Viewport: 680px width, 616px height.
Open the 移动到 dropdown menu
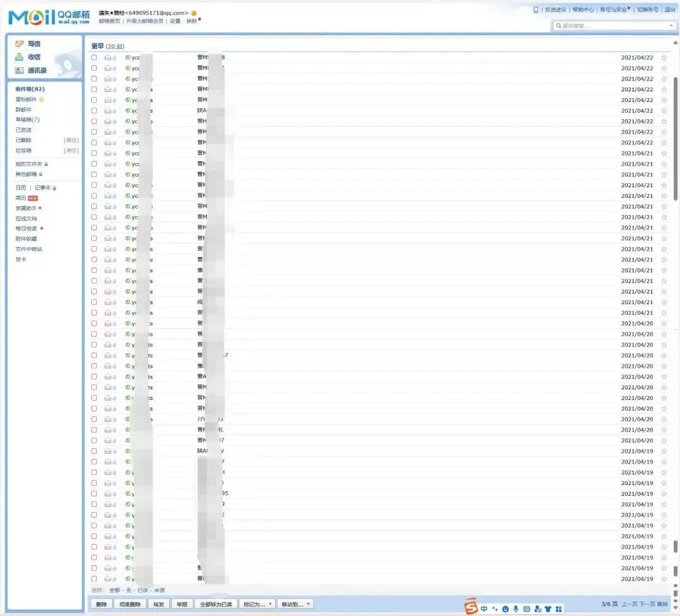[296, 604]
